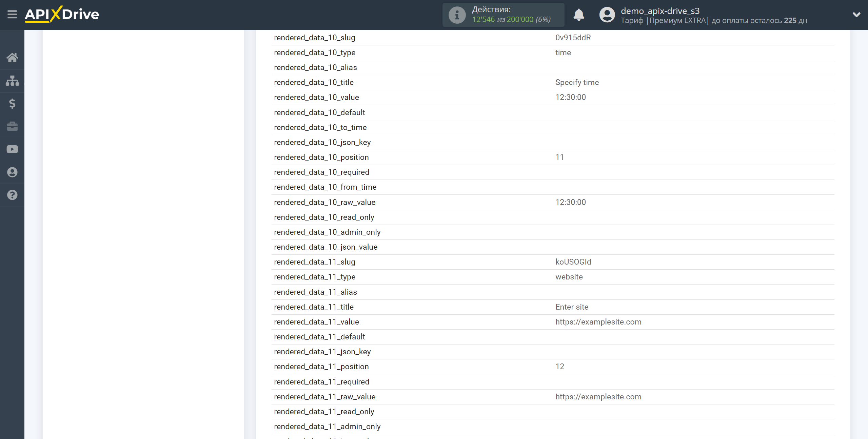Open the YouTube video tutorials icon
This screenshot has height=439, width=868.
[x=12, y=149]
